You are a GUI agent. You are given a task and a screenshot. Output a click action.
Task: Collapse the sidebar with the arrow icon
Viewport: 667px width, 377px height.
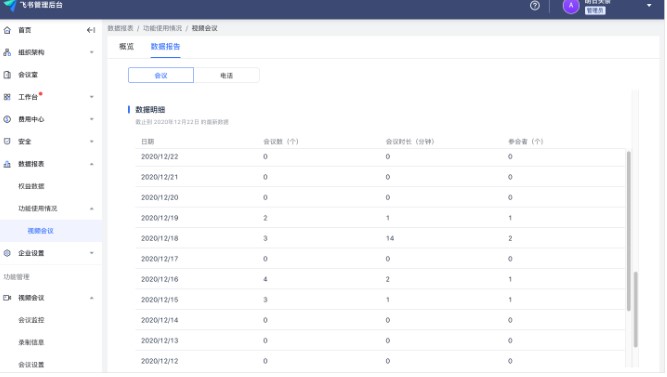coord(91,30)
